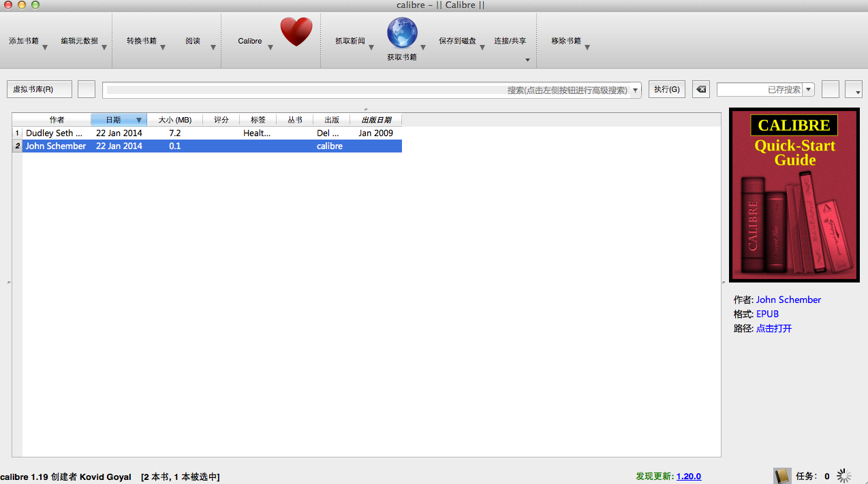The width and height of the screenshot is (868, 484).
Task: Sort by the 评分 column header
Action: pyautogui.click(x=221, y=120)
